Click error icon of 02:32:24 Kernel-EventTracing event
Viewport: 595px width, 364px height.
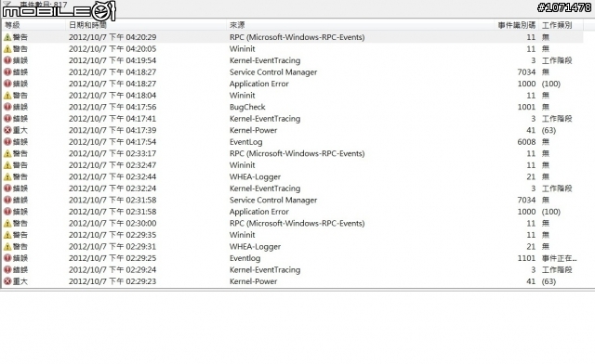7,188
